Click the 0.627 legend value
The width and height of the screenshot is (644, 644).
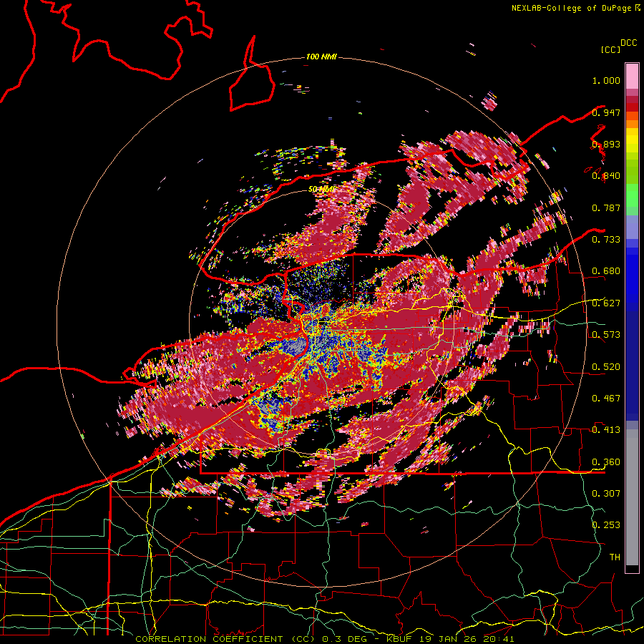(606, 303)
